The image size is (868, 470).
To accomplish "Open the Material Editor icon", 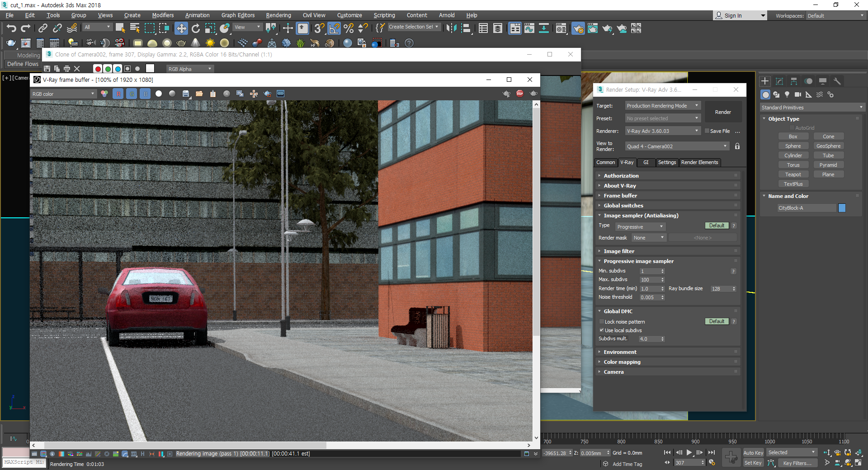I will (x=561, y=28).
